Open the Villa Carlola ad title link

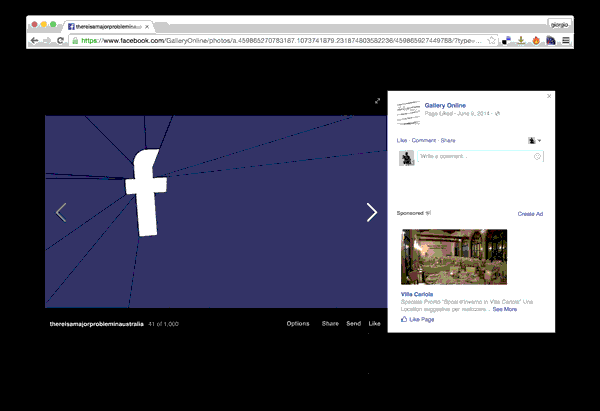coord(417,294)
